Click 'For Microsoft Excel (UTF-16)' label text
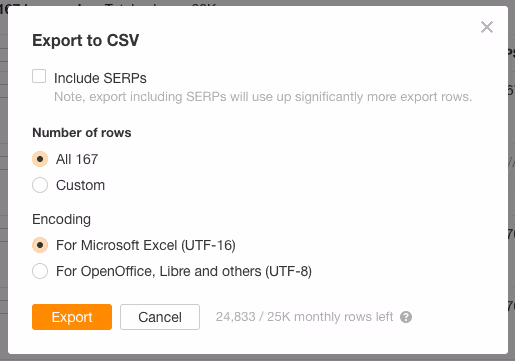The height and width of the screenshot is (361, 515). click(x=146, y=245)
